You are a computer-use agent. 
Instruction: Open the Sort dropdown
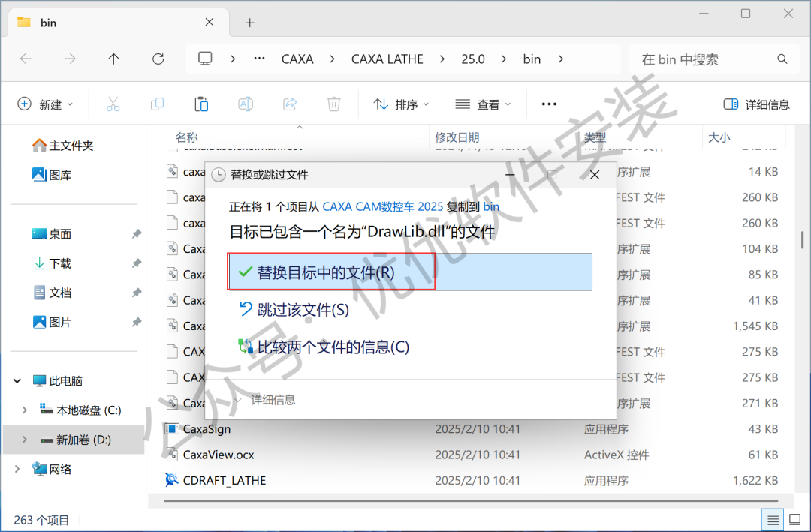click(x=401, y=104)
